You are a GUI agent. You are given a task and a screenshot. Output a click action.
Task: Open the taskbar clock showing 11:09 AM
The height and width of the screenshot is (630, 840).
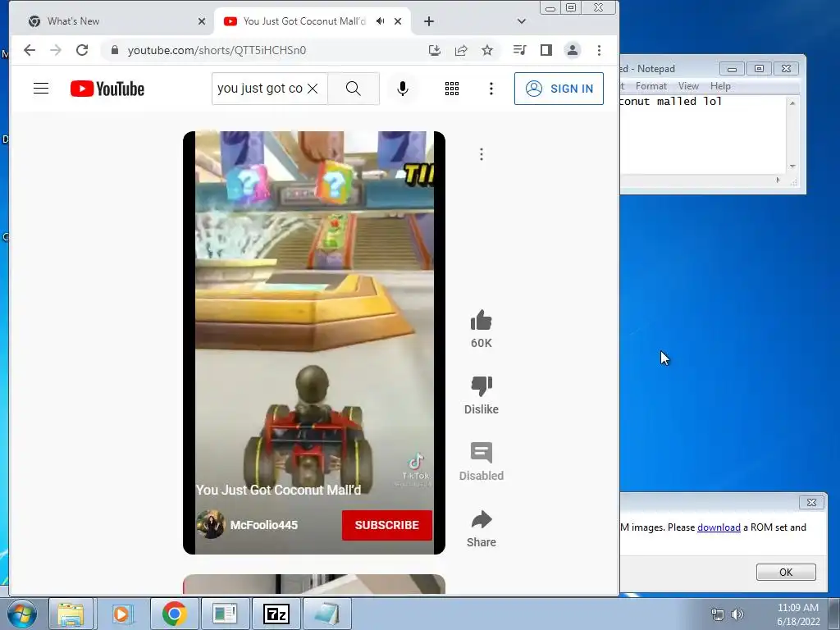coord(798,614)
